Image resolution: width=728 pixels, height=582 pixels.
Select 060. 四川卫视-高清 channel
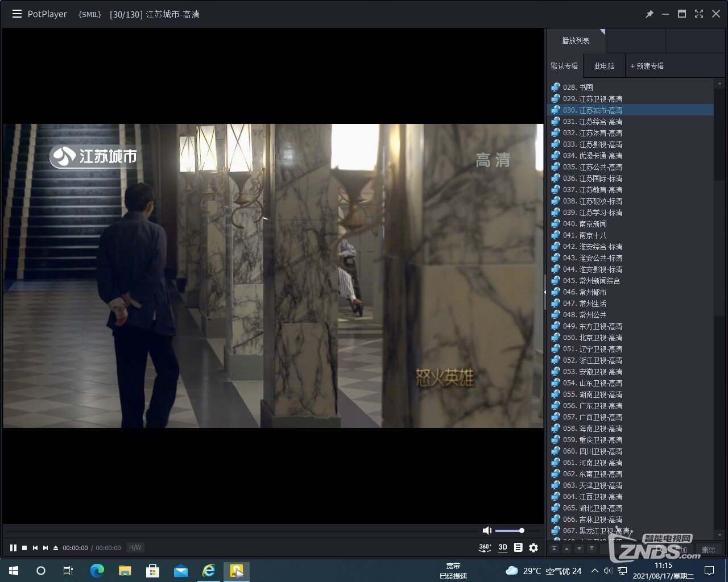coord(630,451)
